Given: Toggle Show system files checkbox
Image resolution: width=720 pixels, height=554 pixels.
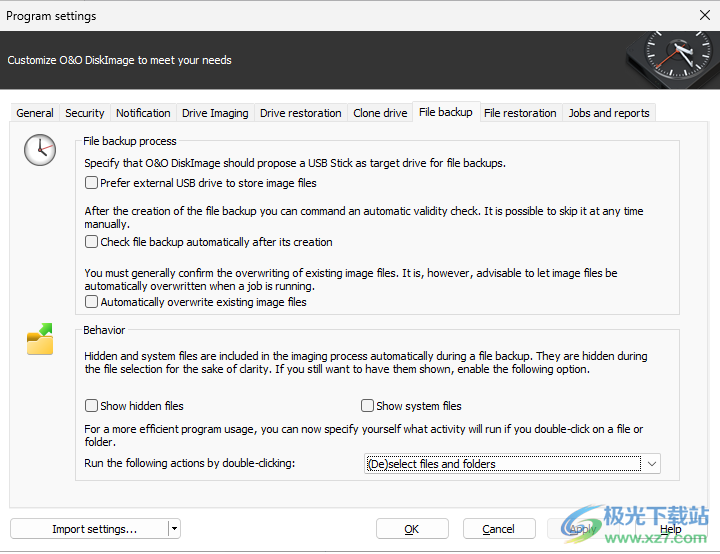Looking at the screenshot, I should [368, 406].
